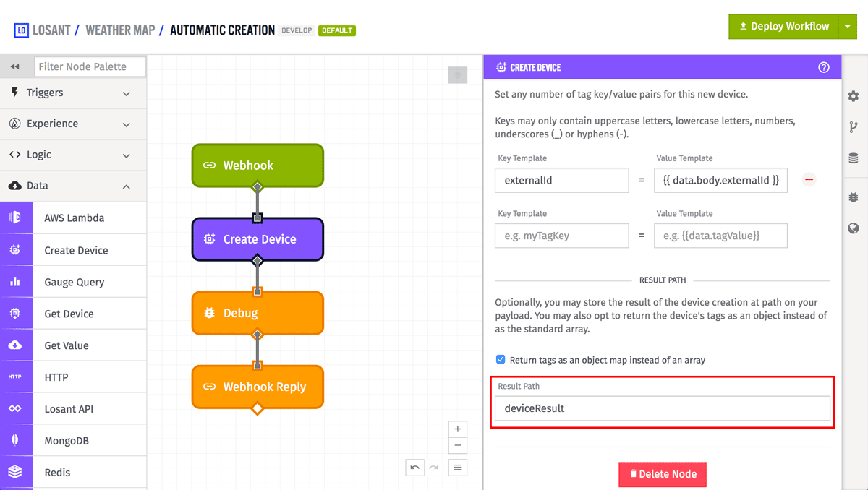
Task: Click the Create Device palette icon
Action: pos(15,250)
